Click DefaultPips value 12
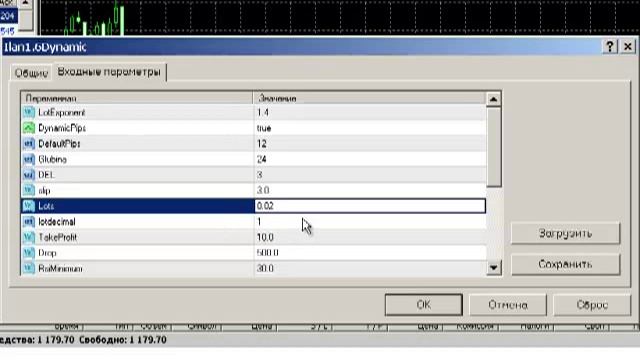 pos(262,144)
